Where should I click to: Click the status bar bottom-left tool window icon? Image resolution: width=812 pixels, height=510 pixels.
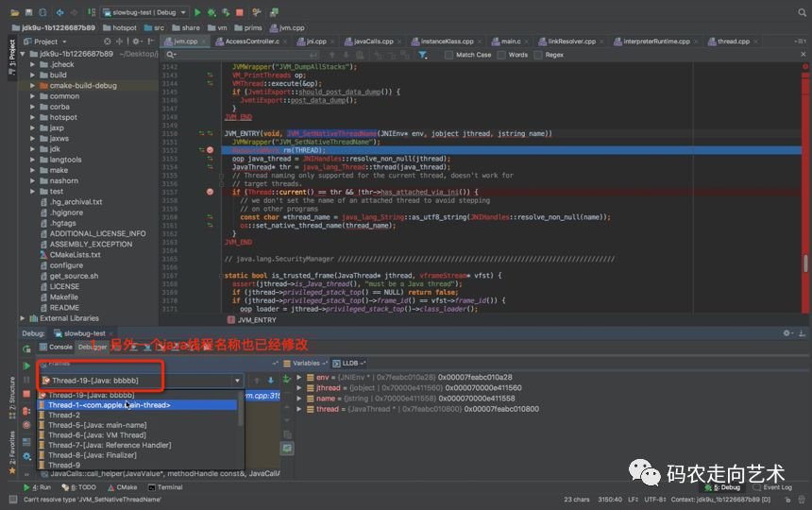[13, 499]
